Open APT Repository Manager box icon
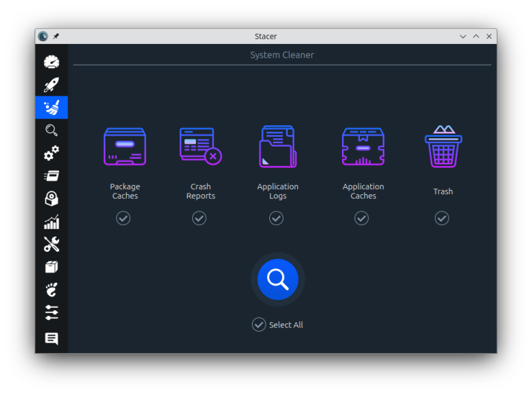Viewport: 532px width, 395px height. point(52,267)
